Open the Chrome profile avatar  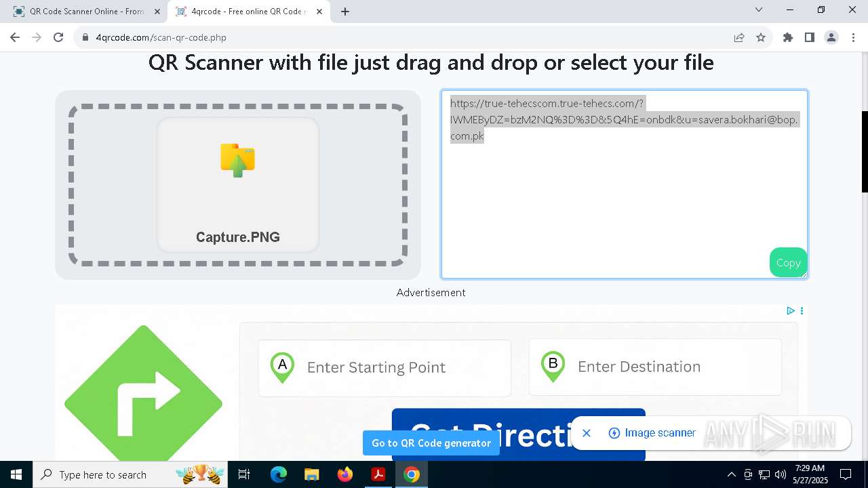[x=831, y=37]
